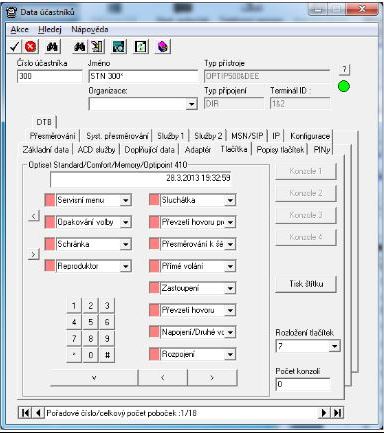This screenshot has width=384, height=433.
Task: Click the first binoculars search icon
Action: 52,47
